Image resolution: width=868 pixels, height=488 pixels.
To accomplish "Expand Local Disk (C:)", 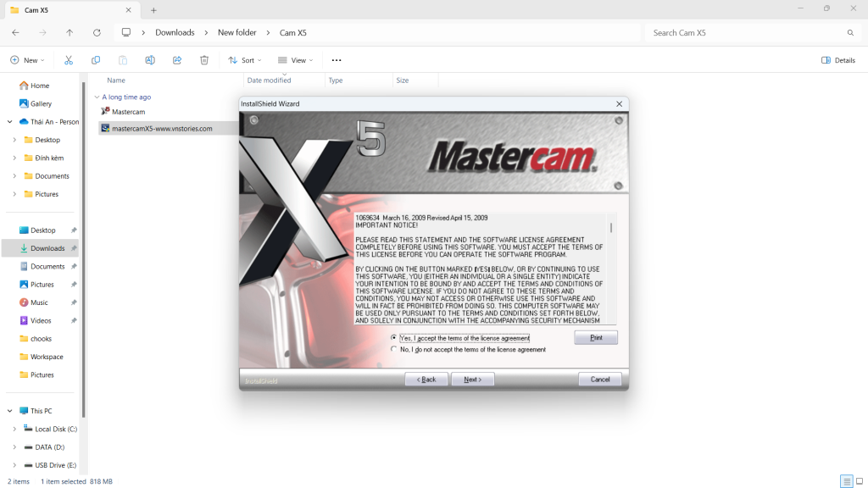I will (x=14, y=430).
